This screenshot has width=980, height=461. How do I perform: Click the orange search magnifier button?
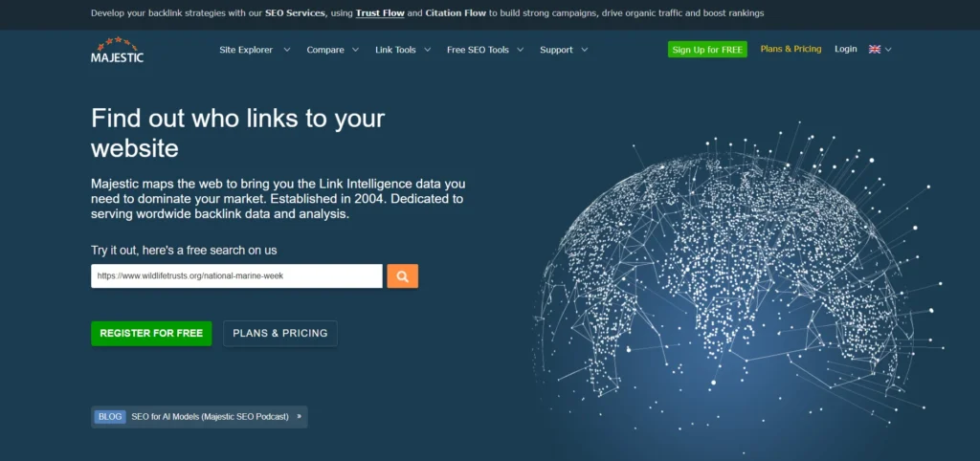tap(403, 276)
